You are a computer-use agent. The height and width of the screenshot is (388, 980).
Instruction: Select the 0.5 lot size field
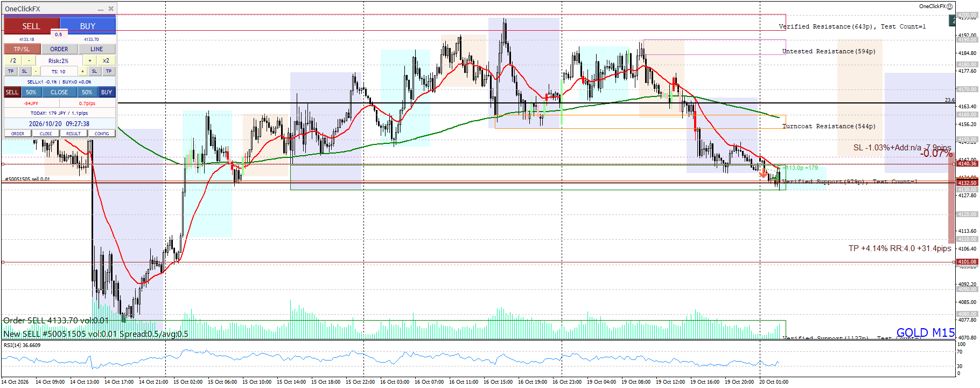58,34
